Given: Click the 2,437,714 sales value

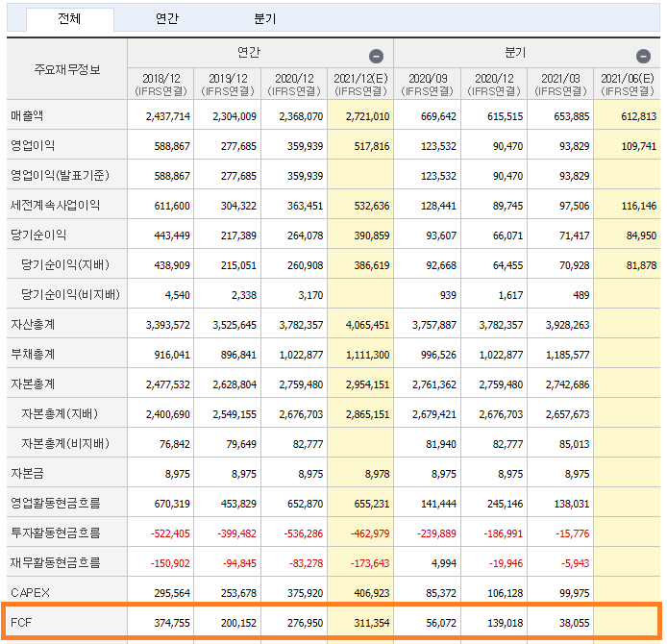Looking at the screenshot, I should pos(168,116).
